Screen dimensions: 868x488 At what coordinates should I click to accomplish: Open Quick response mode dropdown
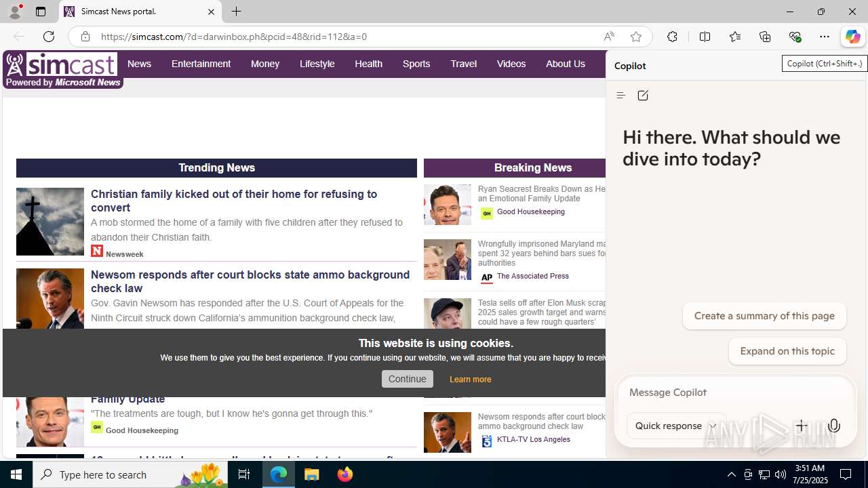pyautogui.click(x=676, y=426)
